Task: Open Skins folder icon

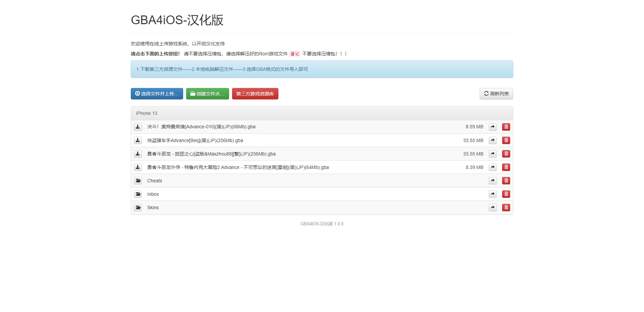Action: tap(138, 207)
